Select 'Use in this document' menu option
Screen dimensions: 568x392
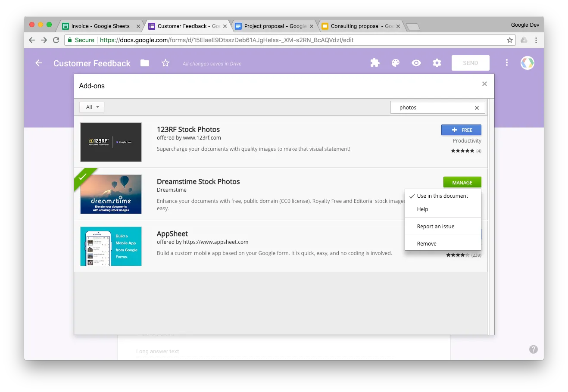[x=443, y=196]
